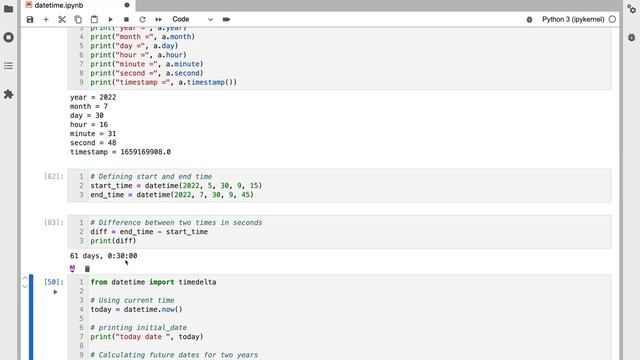Click the kernel status circle indicator

pyautogui.click(x=612, y=19)
